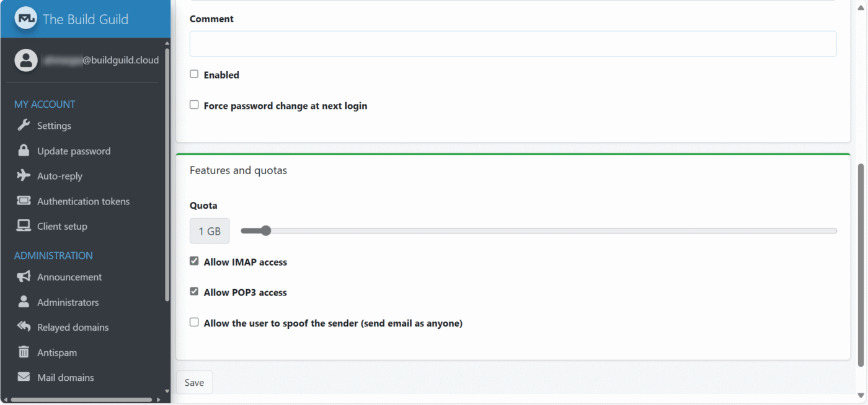Click the trash icon for Antispam
This screenshot has width=868, height=405.
click(x=24, y=352)
